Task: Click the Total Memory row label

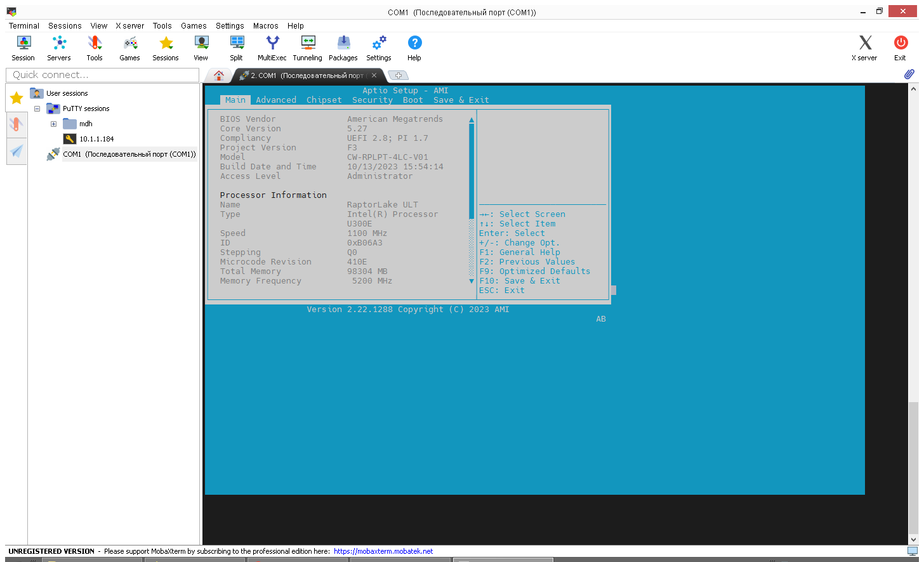Action: pos(251,271)
